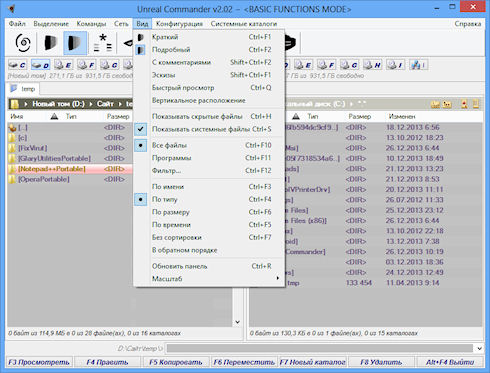This screenshot has width=490, height=373.
Task: Open the Справка menu
Action: click(x=468, y=24)
